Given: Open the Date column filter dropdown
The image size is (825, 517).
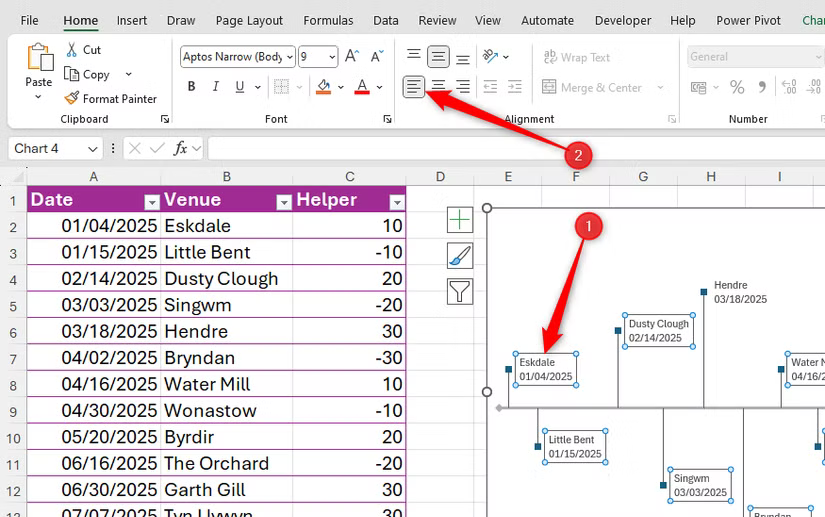Looking at the screenshot, I should coord(152,202).
